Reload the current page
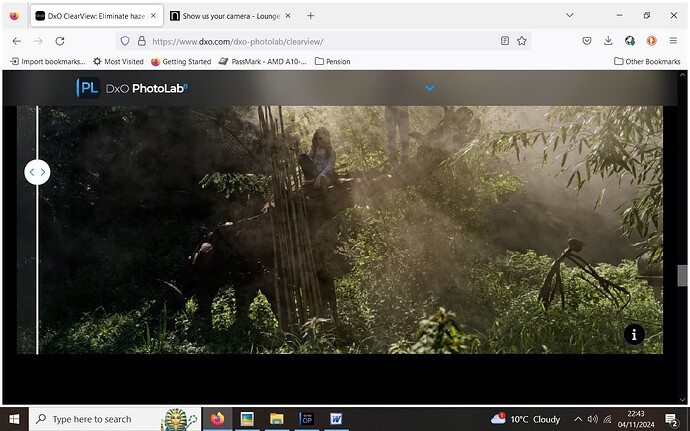690x431 pixels. (60, 41)
